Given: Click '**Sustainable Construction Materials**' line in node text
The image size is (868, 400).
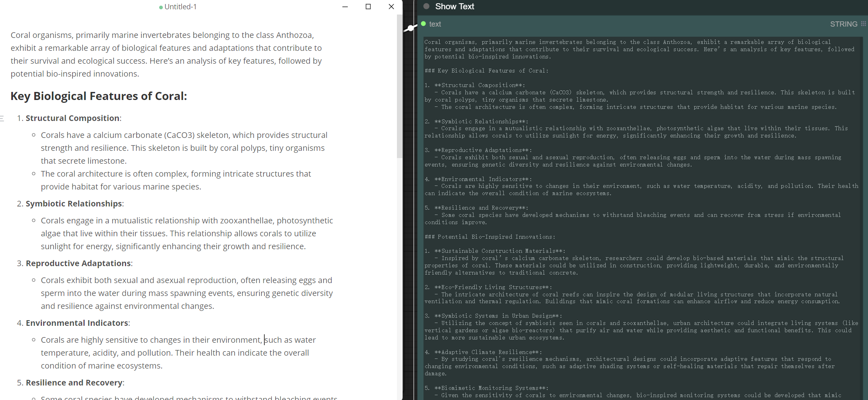Looking at the screenshot, I should coord(500,251).
